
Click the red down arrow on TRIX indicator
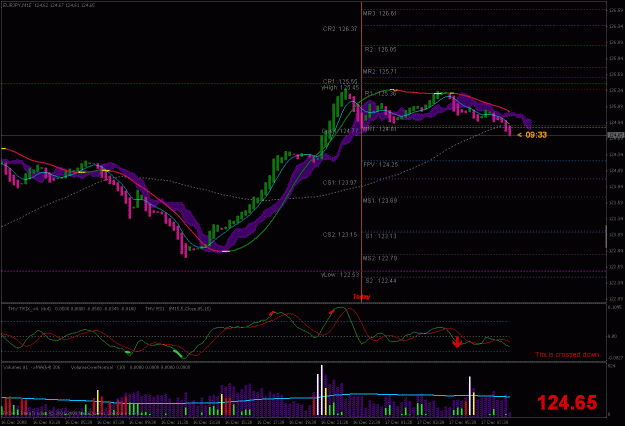pos(457,342)
